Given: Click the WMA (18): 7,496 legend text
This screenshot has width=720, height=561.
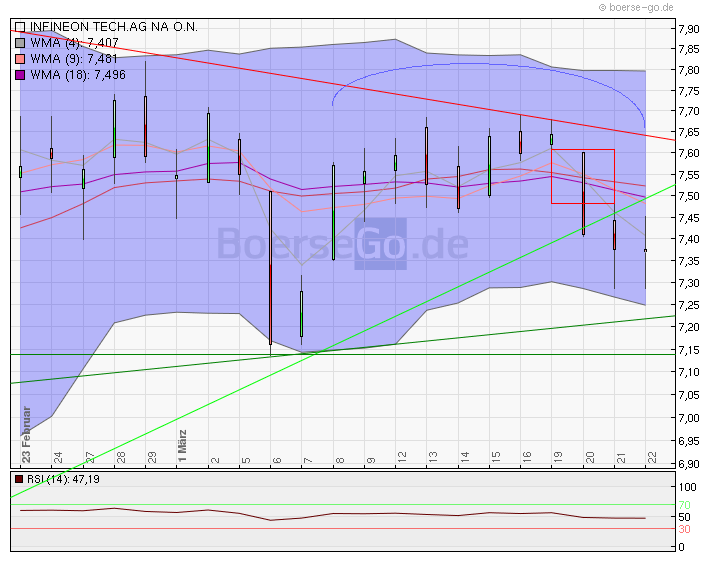Looking at the screenshot, I should (78, 75).
